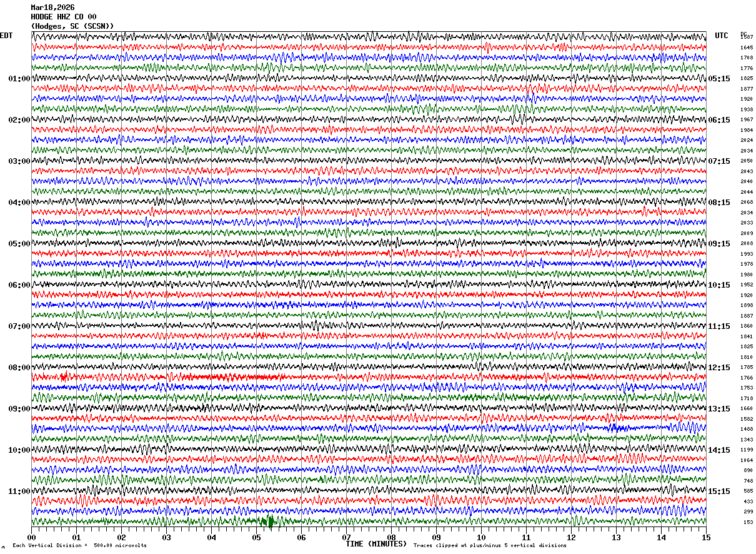Image resolution: width=756 pixels, height=554 pixels.
Task: Click the 08:00 EDT time label
Action: 19,368
